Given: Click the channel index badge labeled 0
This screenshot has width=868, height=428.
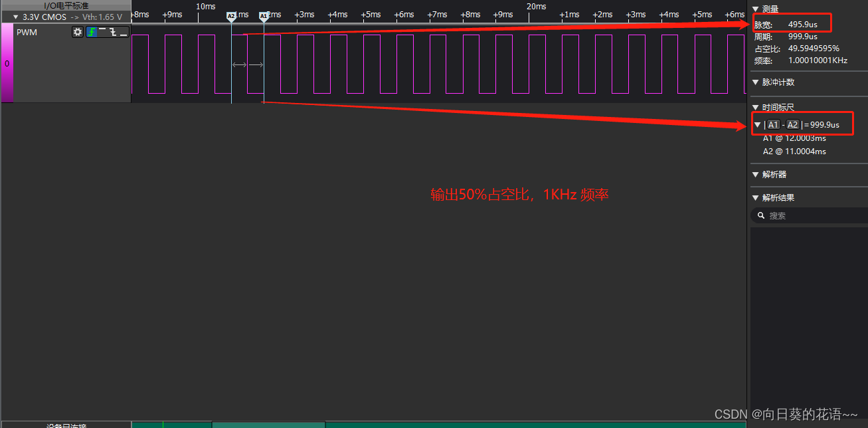Looking at the screenshot, I should pos(7,64).
